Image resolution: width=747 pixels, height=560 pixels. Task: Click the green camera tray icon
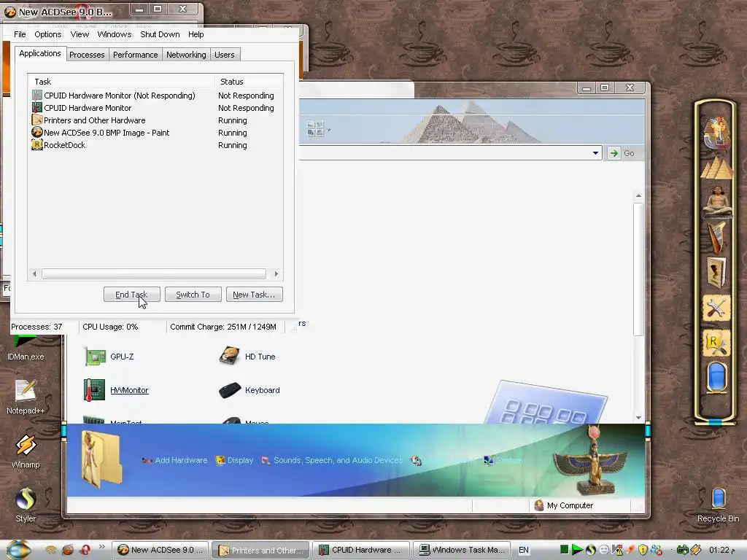pos(683,550)
